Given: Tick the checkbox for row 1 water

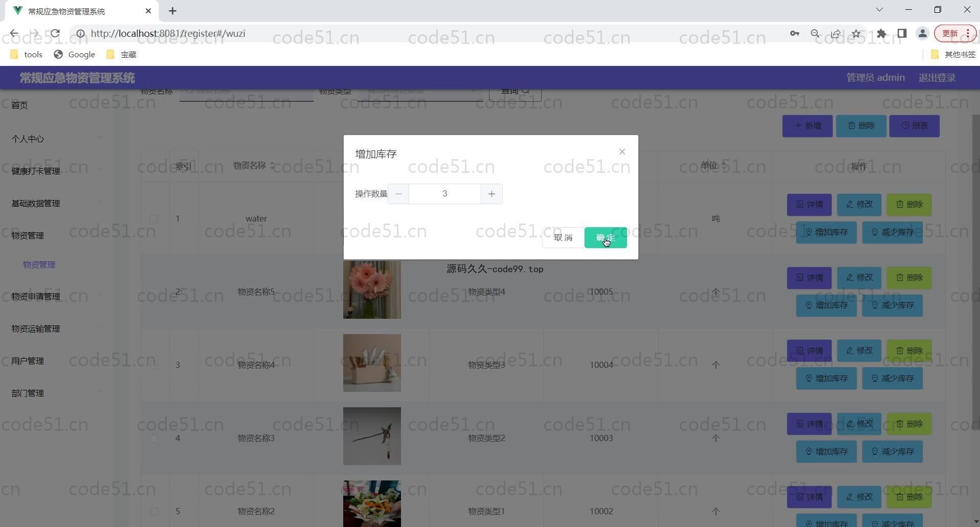Looking at the screenshot, I should tap(153, 218).
